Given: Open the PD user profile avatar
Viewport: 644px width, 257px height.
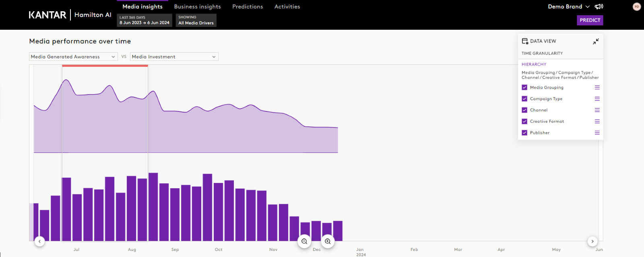Looking at the screenshot, I should coord(637,6).
